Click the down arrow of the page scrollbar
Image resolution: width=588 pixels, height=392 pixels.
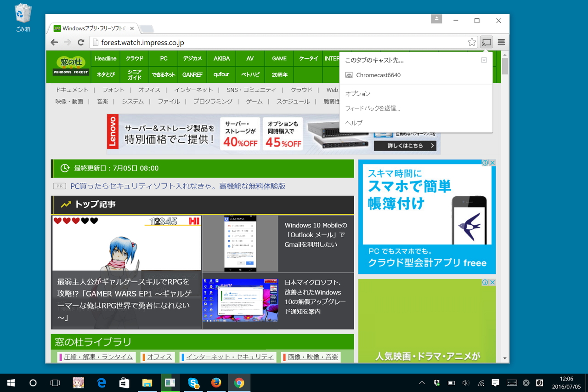tap(505, 358)
